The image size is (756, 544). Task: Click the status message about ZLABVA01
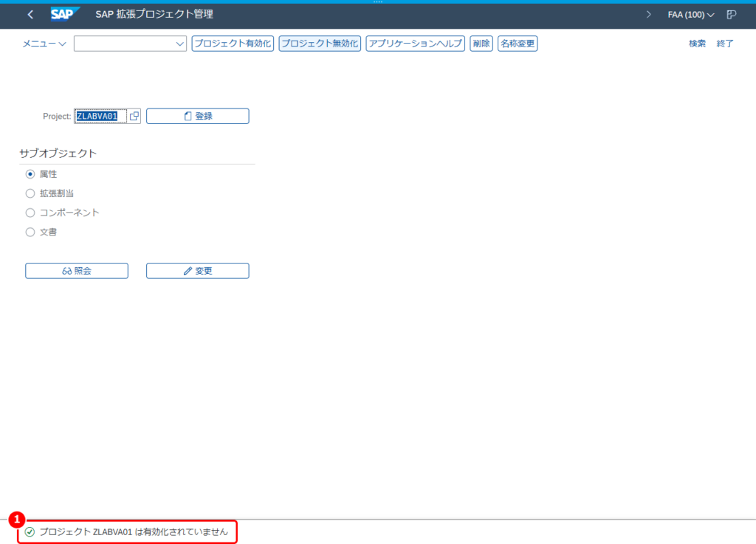pos(134,532)
